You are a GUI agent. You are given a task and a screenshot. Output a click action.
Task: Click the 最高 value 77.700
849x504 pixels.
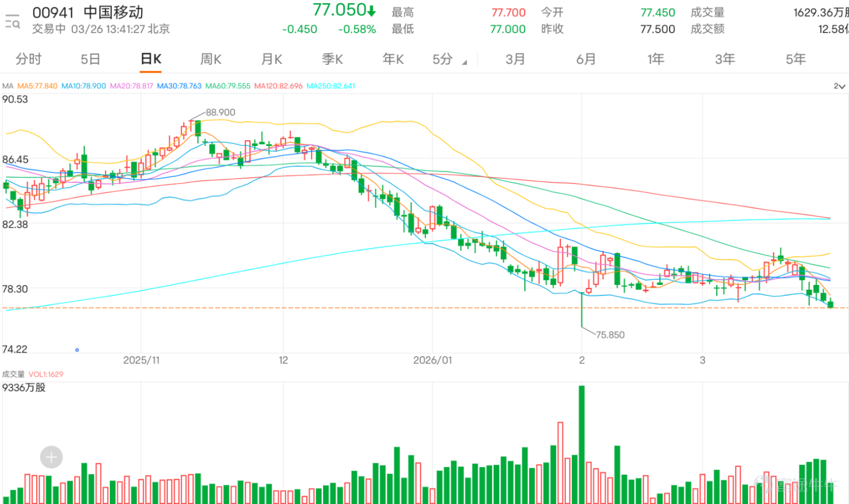click(508, 12)
